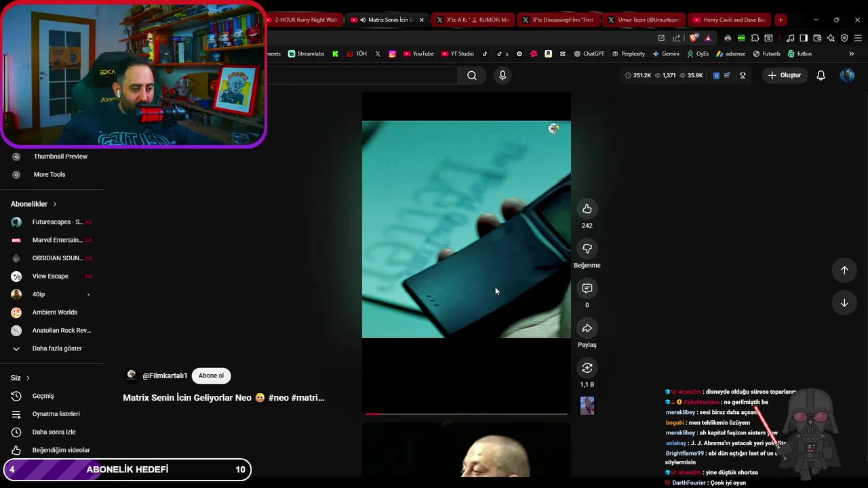Toggle the browser sidebar panel icon
The width and height of the screenshot is (868, 488).
(804, 38)
